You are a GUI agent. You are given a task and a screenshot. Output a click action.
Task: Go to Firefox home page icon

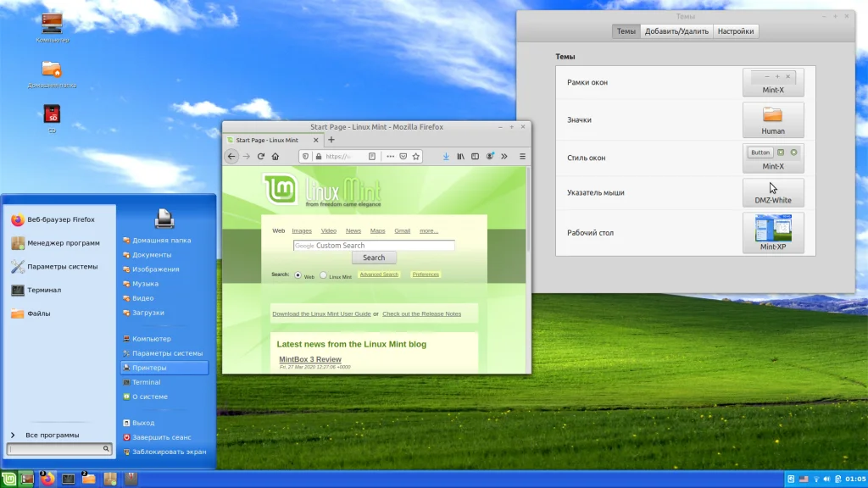pos(275,157)
